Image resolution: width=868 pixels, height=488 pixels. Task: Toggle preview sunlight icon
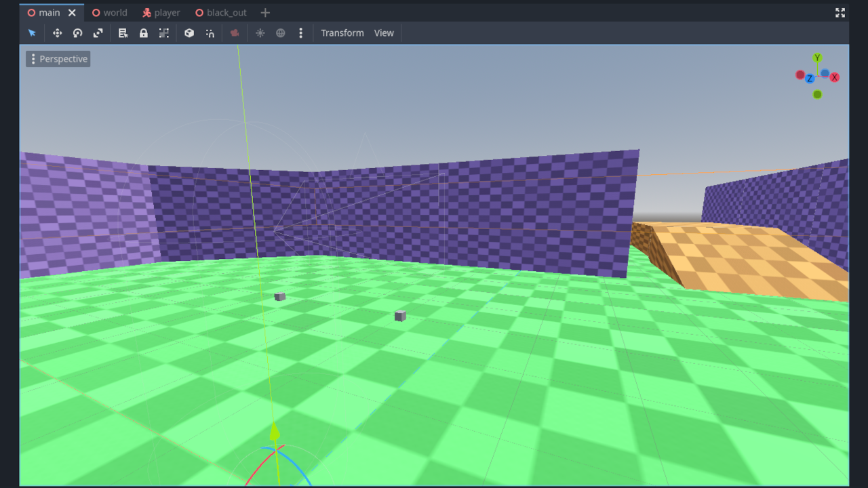tap(260, 33)
